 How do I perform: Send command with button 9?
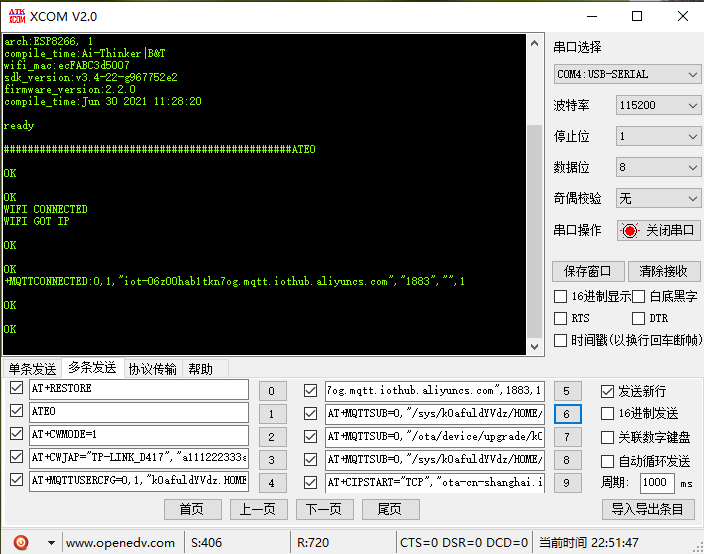568,483
